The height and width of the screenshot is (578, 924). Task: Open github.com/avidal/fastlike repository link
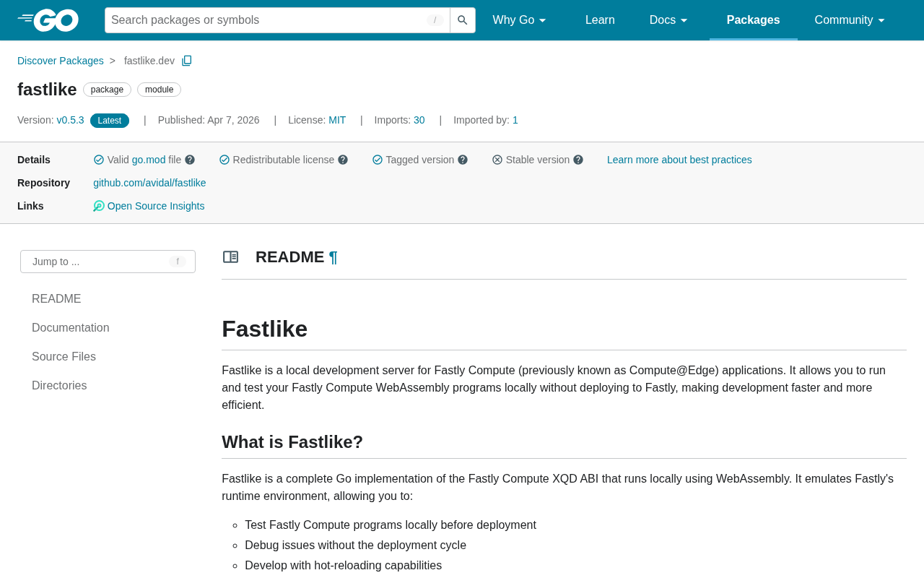(149, 183)
